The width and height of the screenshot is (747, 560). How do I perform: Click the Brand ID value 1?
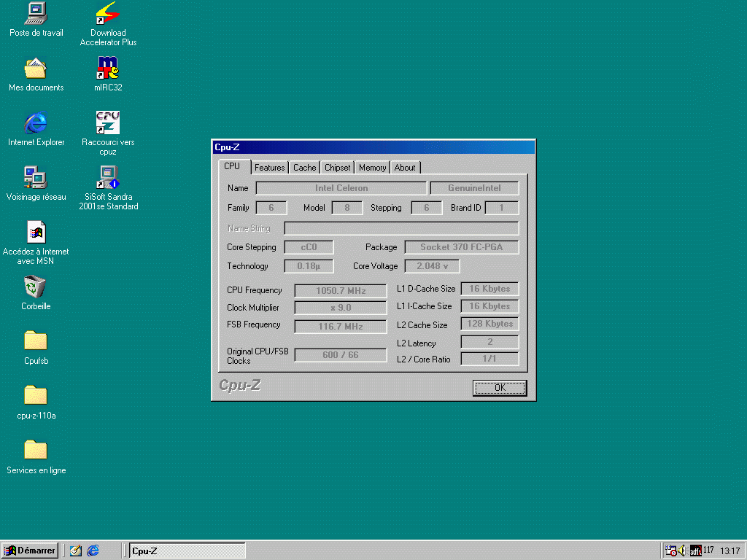click(502, 208)
